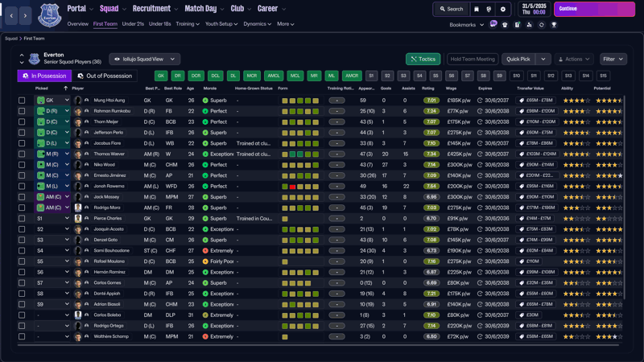Tick the checkbox for Walthère Schomp
Image resolution: width=644 pixels, height=362 pixels.
[22, 336]
